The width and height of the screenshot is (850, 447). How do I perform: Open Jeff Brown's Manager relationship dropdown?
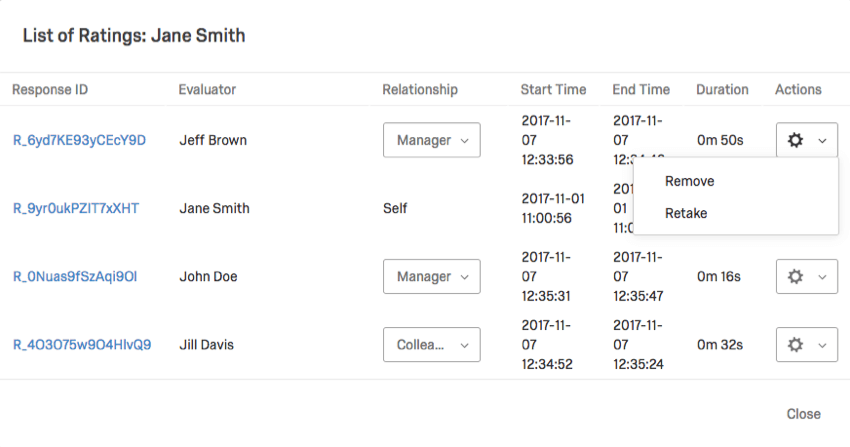pos(431,141)
